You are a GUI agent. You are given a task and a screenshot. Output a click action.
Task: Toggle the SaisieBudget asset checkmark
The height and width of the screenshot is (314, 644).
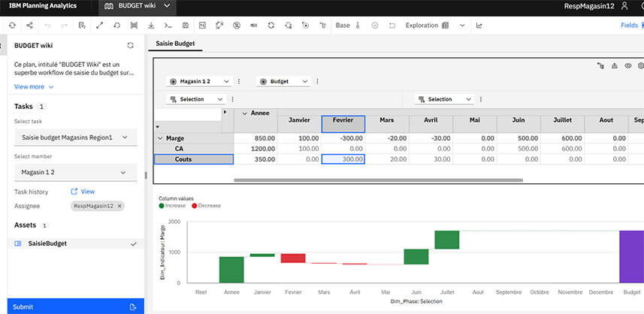(x=134, y=244)
